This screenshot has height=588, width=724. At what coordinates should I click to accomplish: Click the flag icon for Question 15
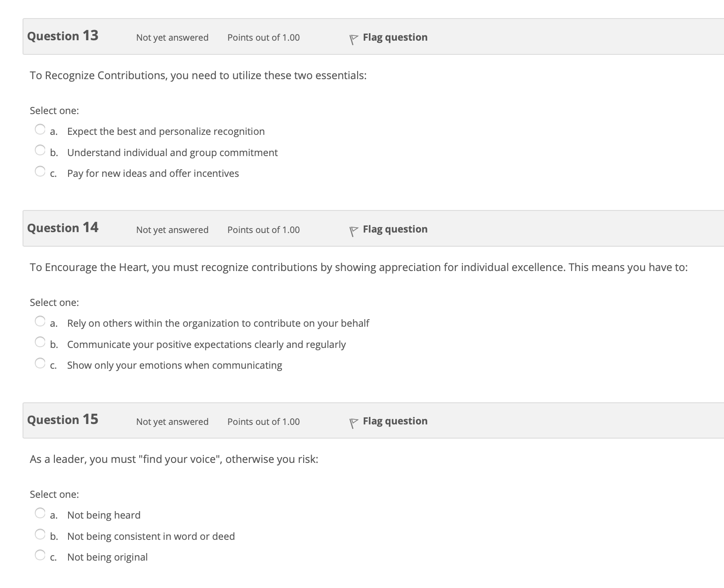[353, 424]
